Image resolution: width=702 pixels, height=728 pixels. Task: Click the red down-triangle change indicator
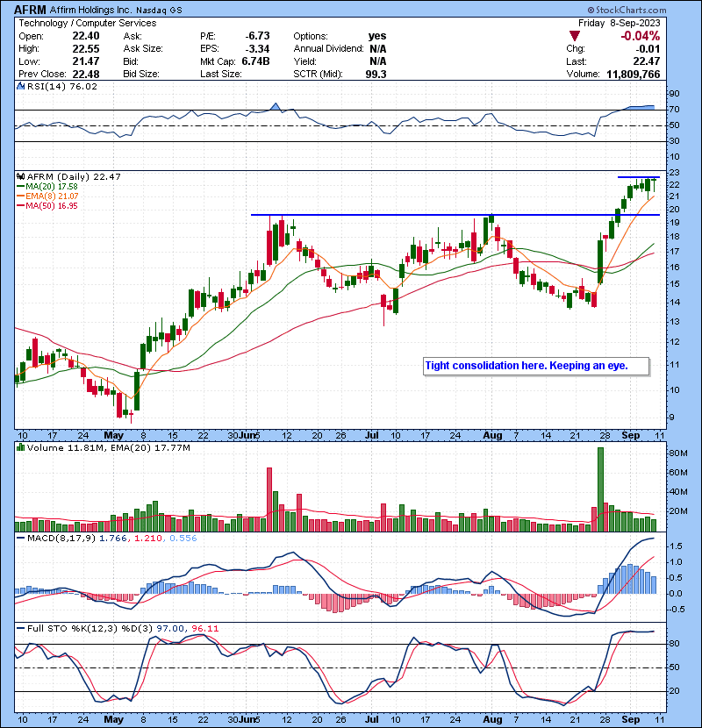point(575,36)
